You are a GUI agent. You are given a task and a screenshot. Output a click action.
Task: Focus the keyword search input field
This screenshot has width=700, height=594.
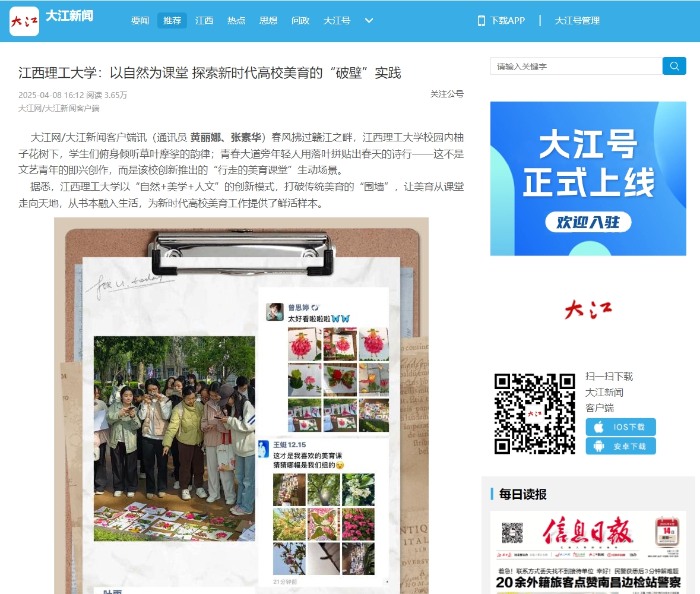tap(576, 66)
